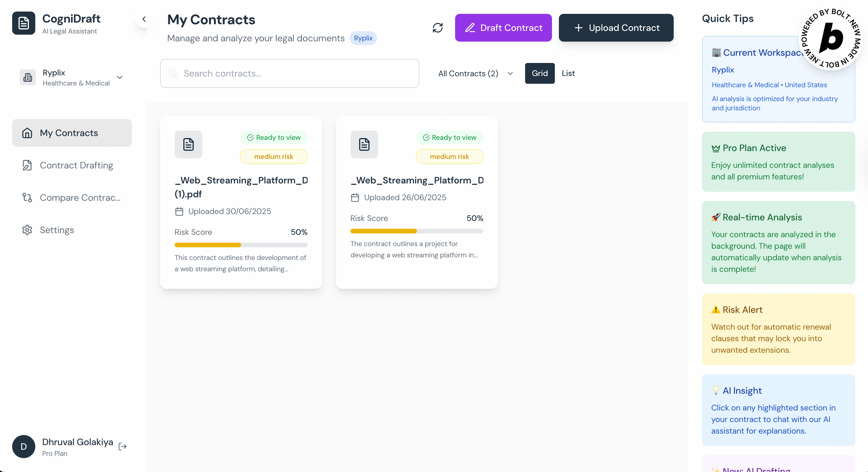Viewport: 868px width, 472px height.
Task: Click the logout icon next to Dhruval Golakiya
Action: [123, 446]
